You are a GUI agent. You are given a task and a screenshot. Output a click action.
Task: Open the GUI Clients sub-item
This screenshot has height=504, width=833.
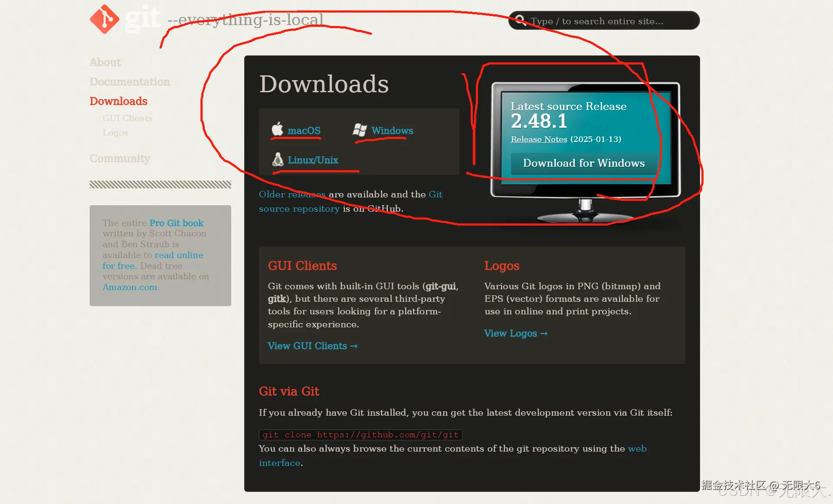point(127,118)
